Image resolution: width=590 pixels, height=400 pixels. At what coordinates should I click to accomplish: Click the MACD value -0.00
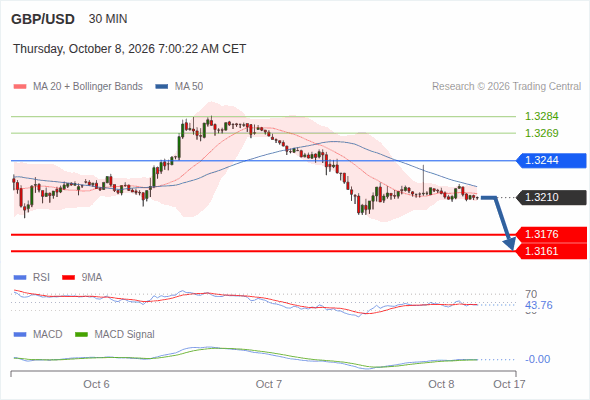click(x=538, y=359)
